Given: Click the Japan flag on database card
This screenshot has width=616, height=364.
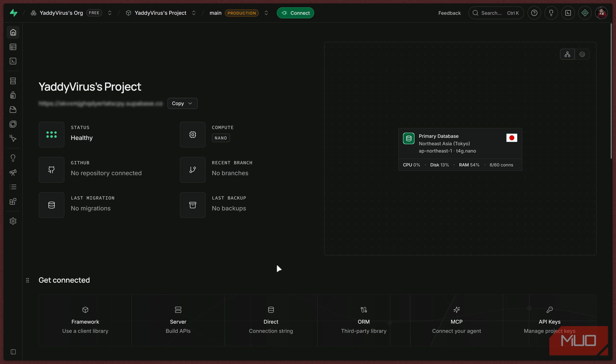Looking at the screenshot, I should point(512,138).
